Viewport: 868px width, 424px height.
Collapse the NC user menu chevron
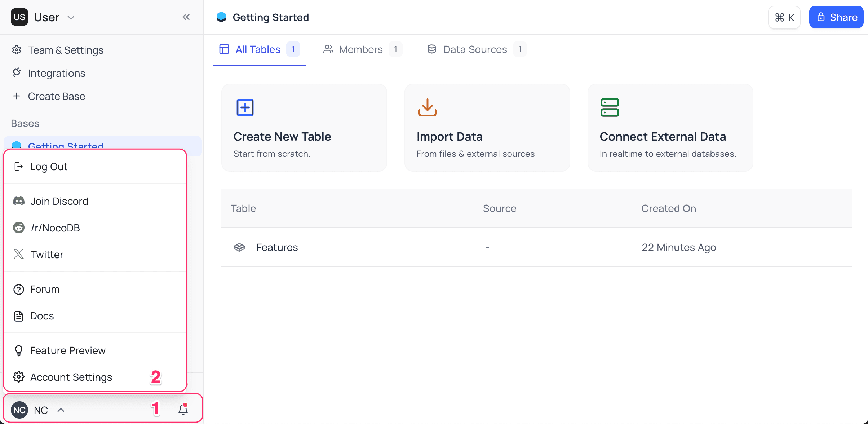(61, 410)
